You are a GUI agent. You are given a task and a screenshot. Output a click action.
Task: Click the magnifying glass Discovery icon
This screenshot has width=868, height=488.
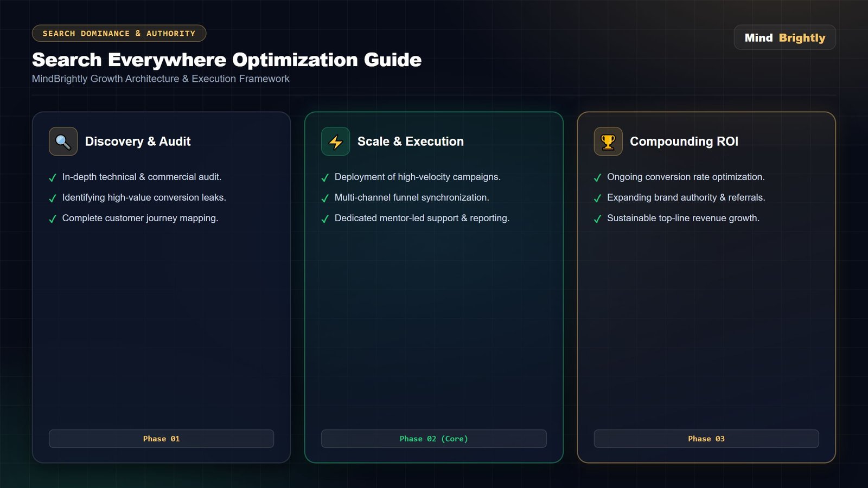coord(63,142)
